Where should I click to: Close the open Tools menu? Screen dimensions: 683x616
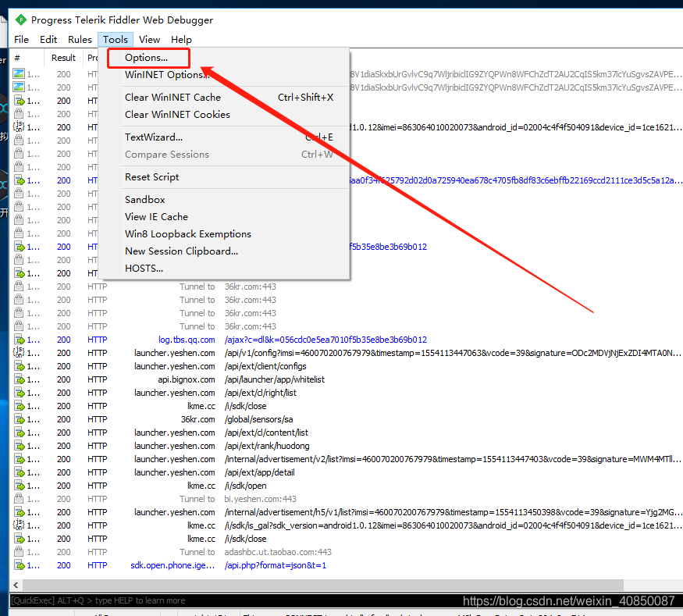click(116, 40)
